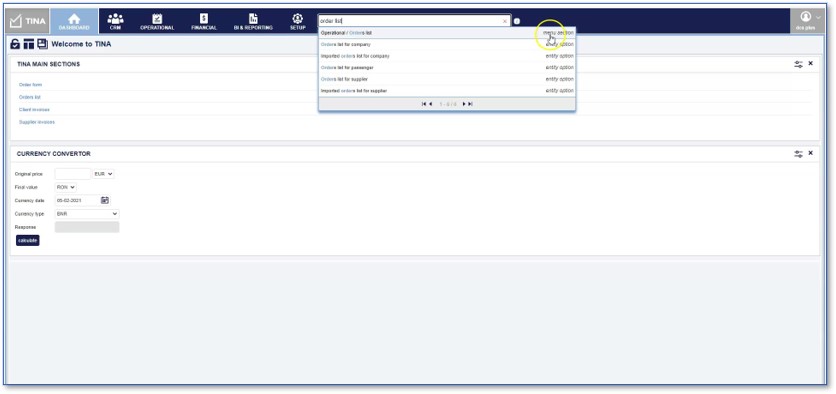Open the Client invoices link
836x394 pixels.
34,110
